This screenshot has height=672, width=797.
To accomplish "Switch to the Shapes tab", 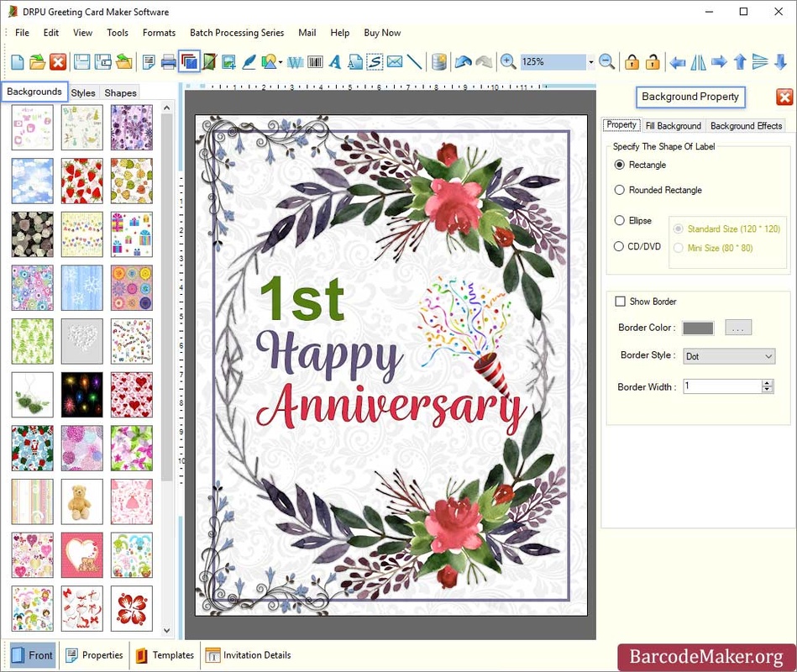I will pyautogui.click(x=120, y=93).
